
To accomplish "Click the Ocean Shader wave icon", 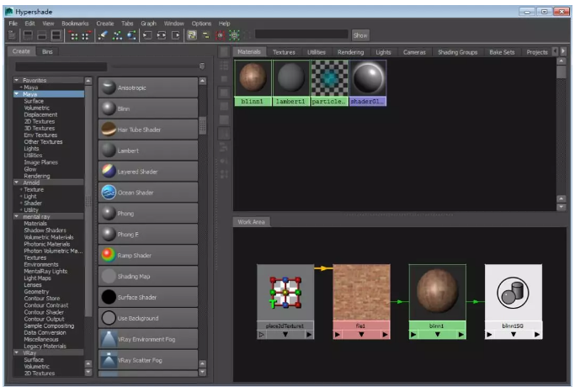I will tap(109, 193).
